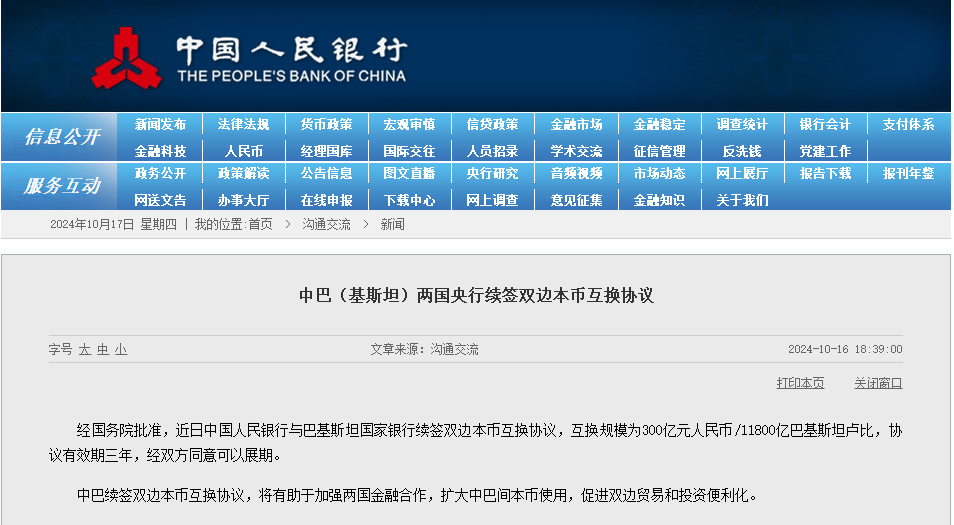Viewport: 954px width, 525px height.
Task: Click the 信息公开 section header
Action: [62, 137]
